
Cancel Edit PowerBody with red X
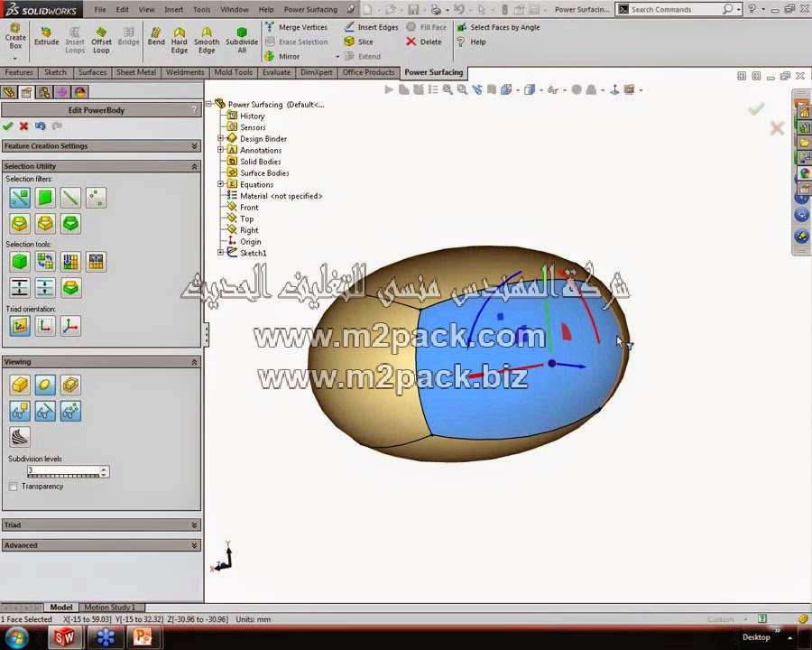point(23,126)
